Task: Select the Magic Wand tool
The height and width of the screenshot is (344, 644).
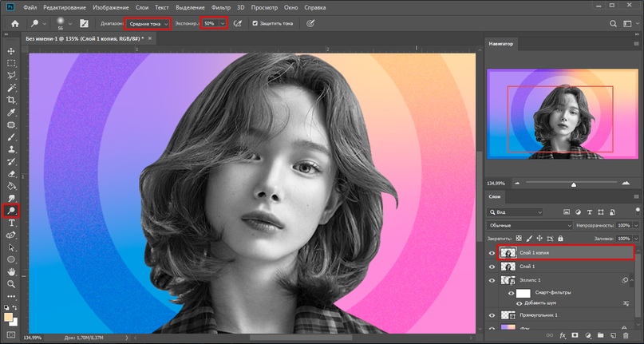Action: pos(11,88)
